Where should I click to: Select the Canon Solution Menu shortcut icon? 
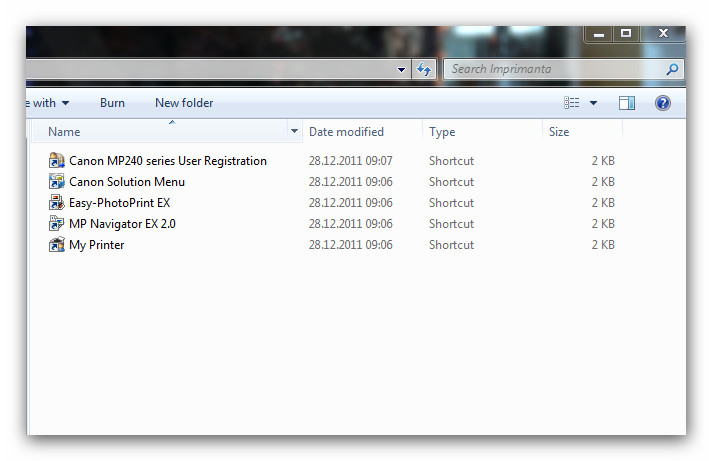pyautogui.click(x=56, y=182)
